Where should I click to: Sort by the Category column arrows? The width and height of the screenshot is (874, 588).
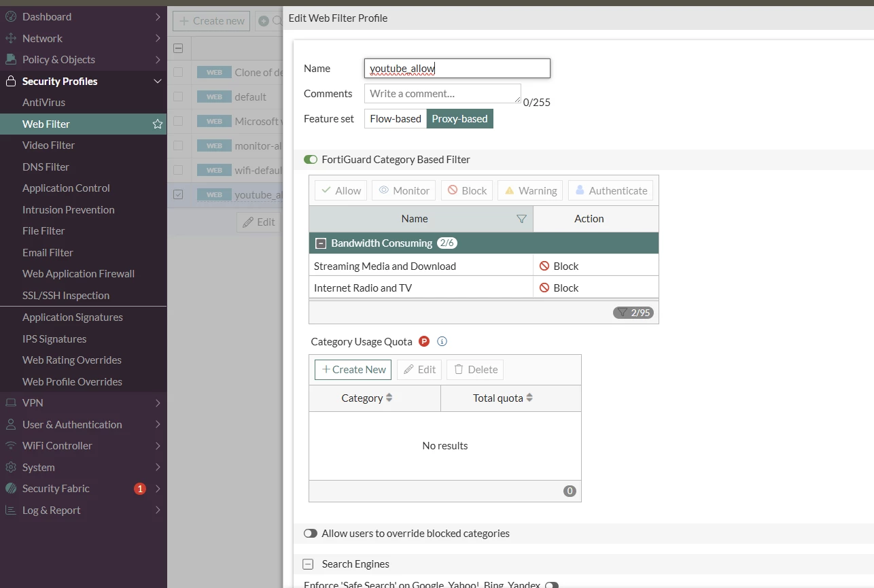tap(389, 398)
